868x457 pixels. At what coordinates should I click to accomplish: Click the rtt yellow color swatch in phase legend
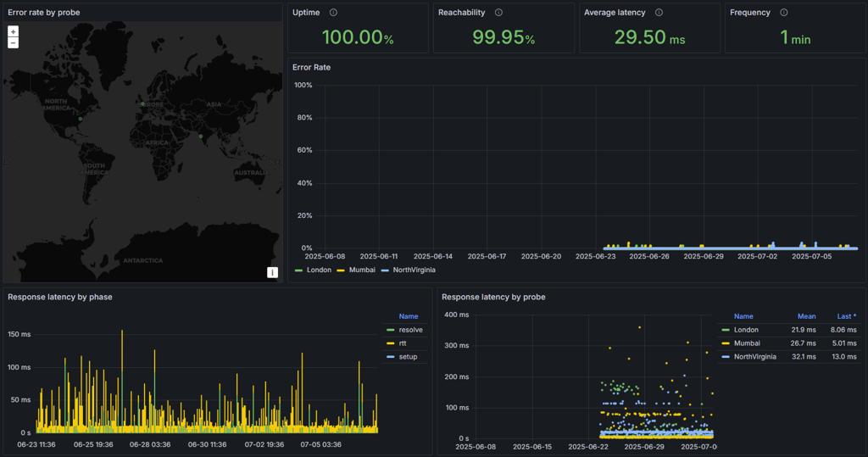(x=390, y=343)
